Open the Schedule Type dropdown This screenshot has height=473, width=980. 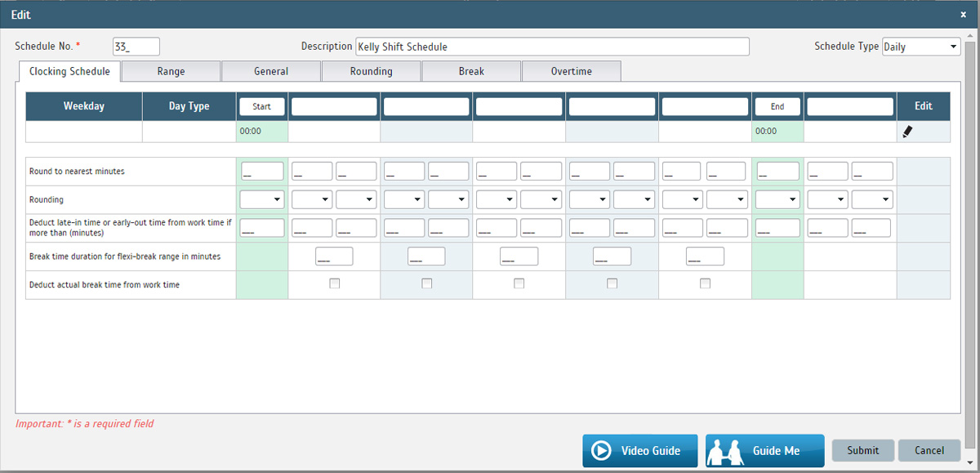click(x=920, y=47)
